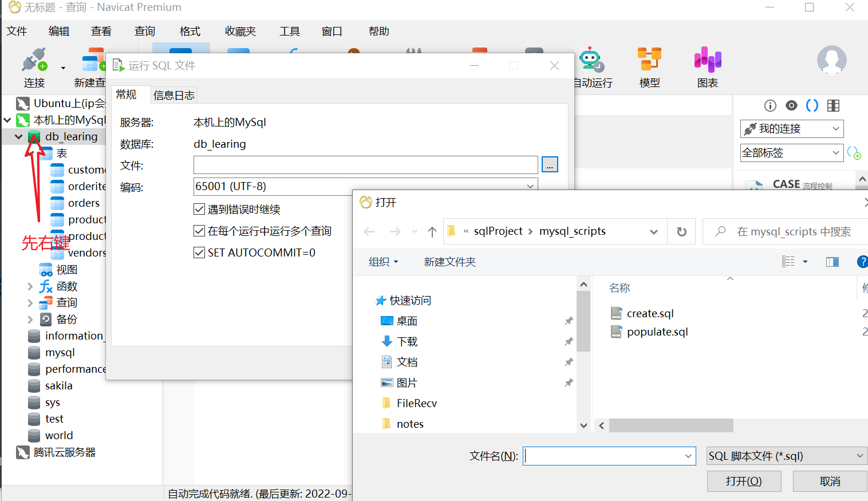Click the navigation pane vertical scrollbar
The image size is (868, 501).
click(x=583, y=321)
